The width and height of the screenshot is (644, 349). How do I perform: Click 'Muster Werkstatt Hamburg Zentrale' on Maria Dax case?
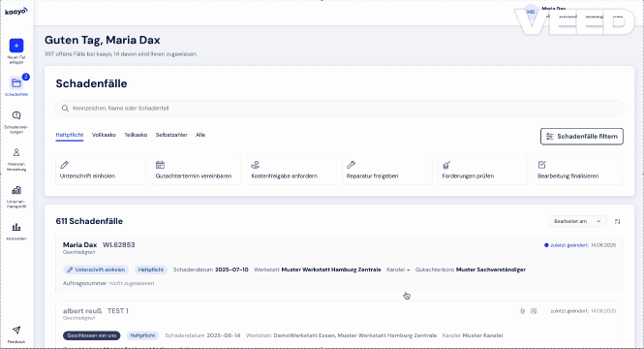pos(331,270)
